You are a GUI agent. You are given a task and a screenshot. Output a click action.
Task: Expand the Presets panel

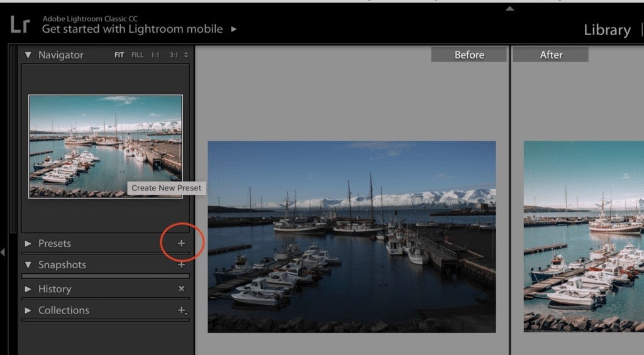(28, 243)
